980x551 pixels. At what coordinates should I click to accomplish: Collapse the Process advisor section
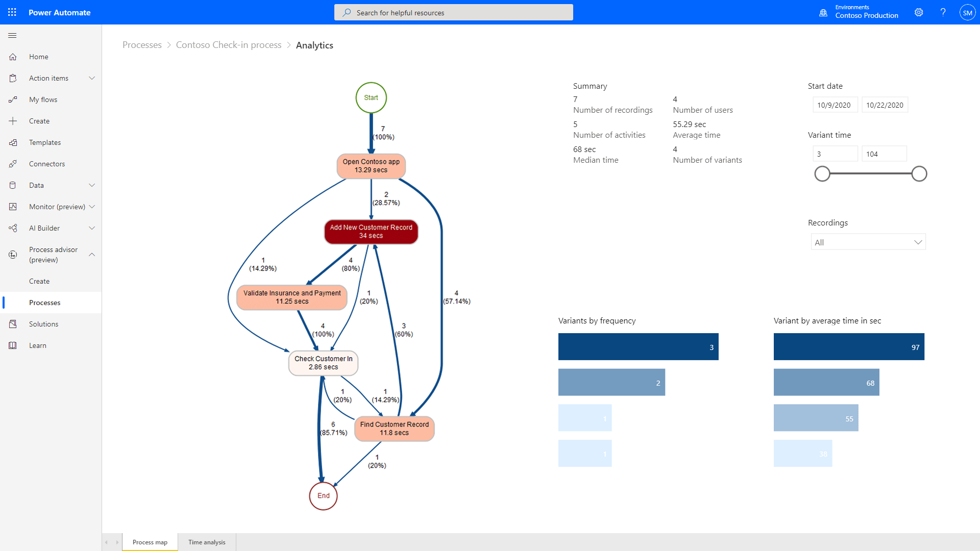(x=92, y=254)
